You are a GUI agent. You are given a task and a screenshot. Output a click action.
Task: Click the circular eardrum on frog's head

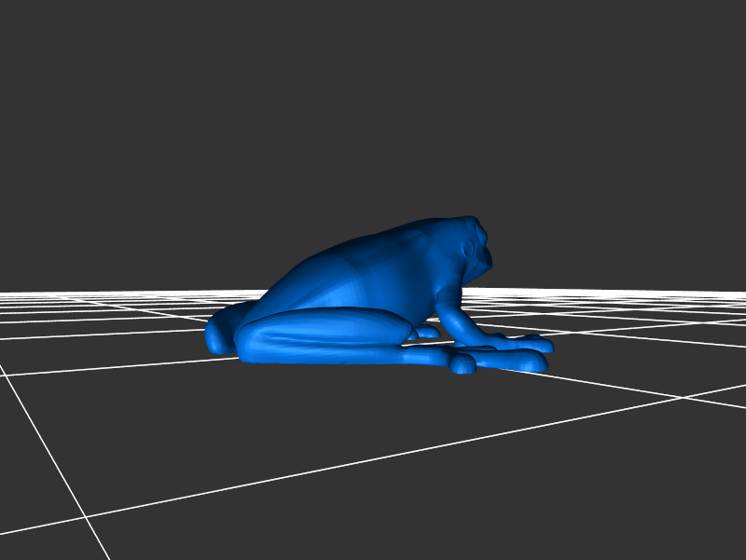coord(469,248)
